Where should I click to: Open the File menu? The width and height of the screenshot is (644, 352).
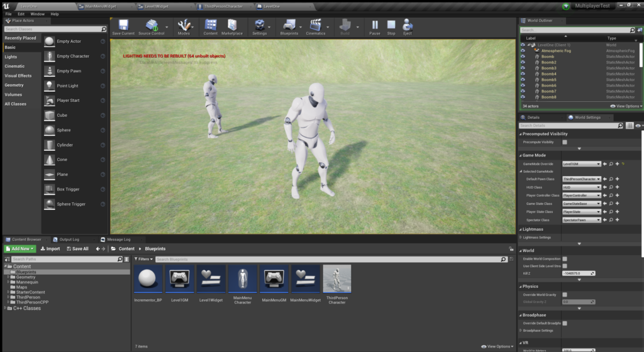pos(9,14)
